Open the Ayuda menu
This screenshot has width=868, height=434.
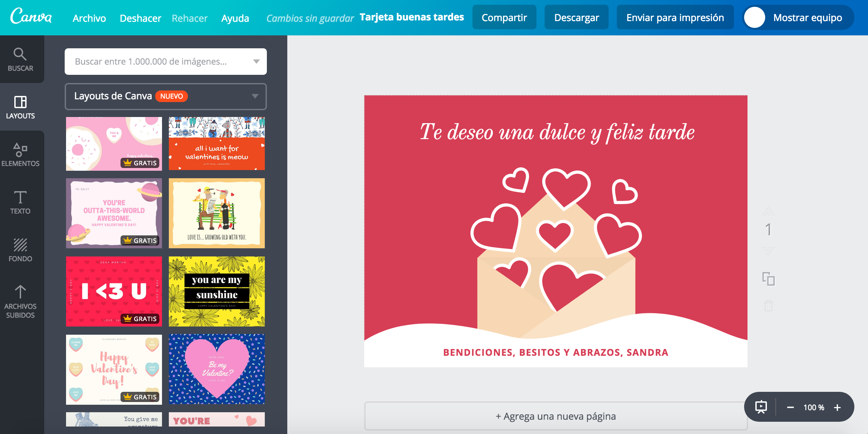tap(235, 18)
